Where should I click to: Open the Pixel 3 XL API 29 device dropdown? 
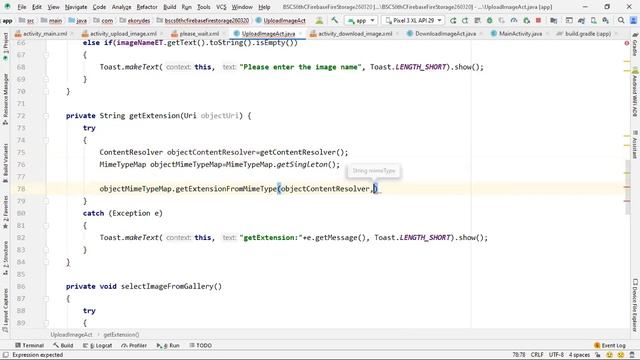click(413, 20)
